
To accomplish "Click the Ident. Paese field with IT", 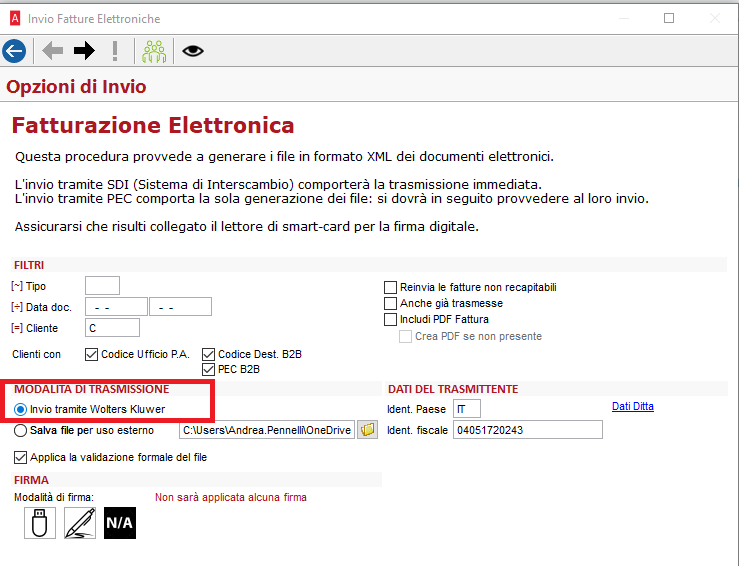I will [467, 409].
